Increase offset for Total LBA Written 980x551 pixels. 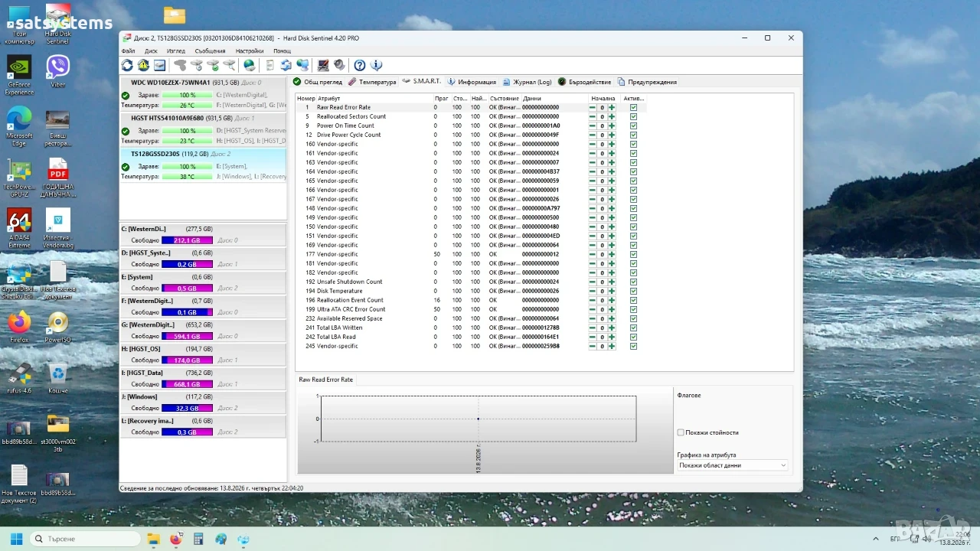(x=612, y=328)
